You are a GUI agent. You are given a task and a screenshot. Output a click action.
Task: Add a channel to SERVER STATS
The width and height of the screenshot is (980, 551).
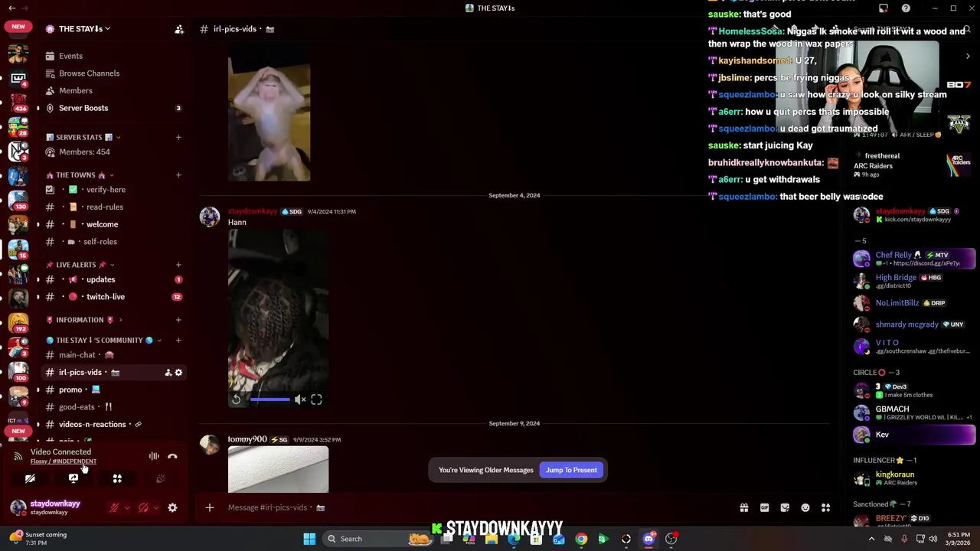(178, 138)
